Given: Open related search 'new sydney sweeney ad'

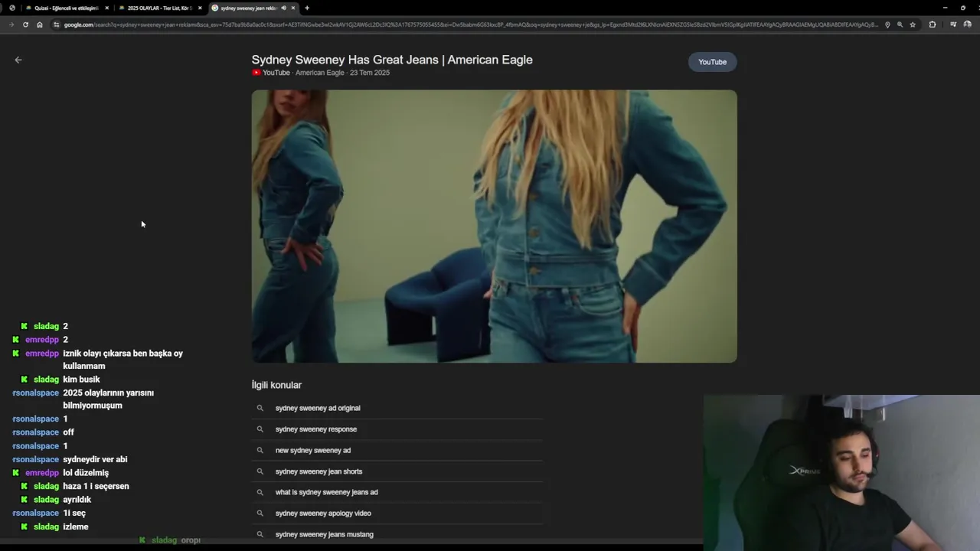Looking at the screenshot, I should [x=313, y=450].
